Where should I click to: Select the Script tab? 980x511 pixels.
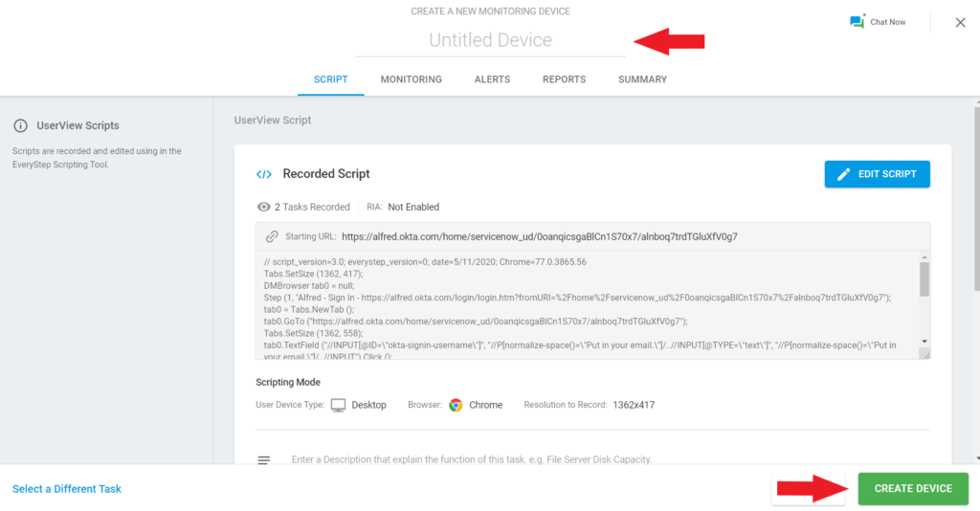[330, 79]
